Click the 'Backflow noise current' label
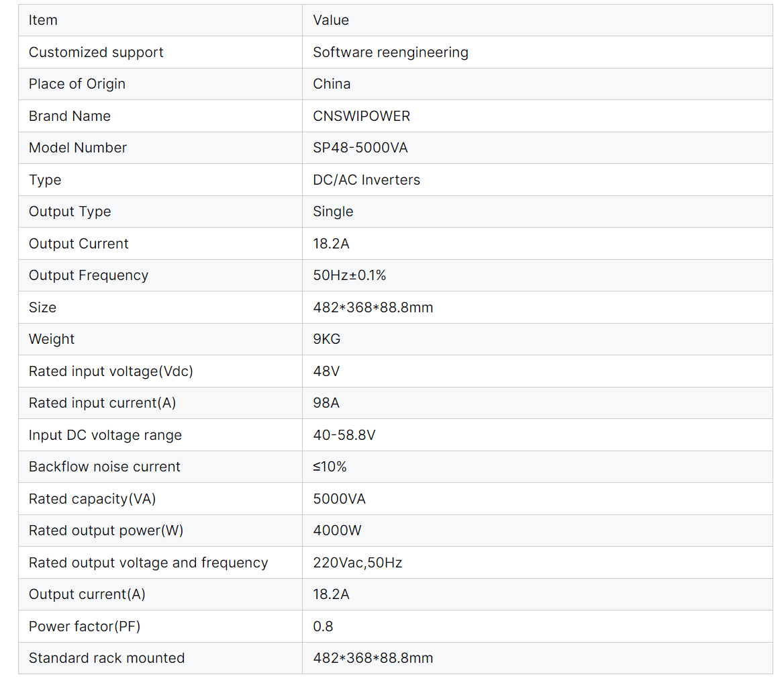 pyautogui.click(x=105, y=467)
